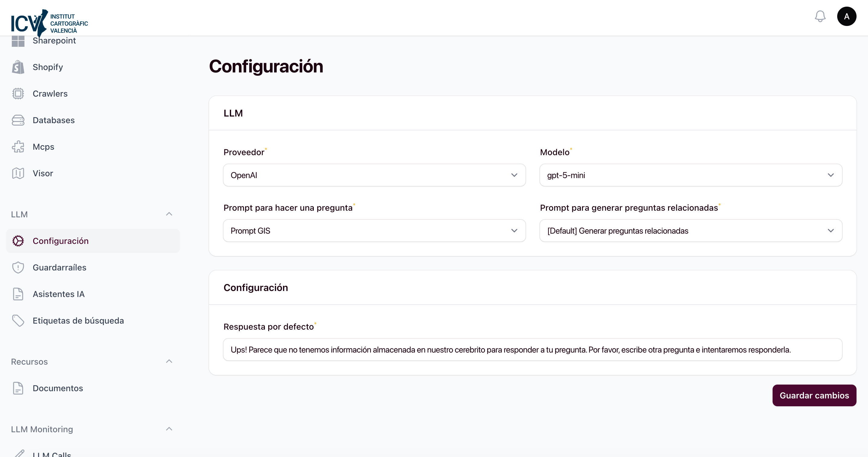Select the Shopify integration icon
Screen dimensions: 868x457
(x=18, y=67)
